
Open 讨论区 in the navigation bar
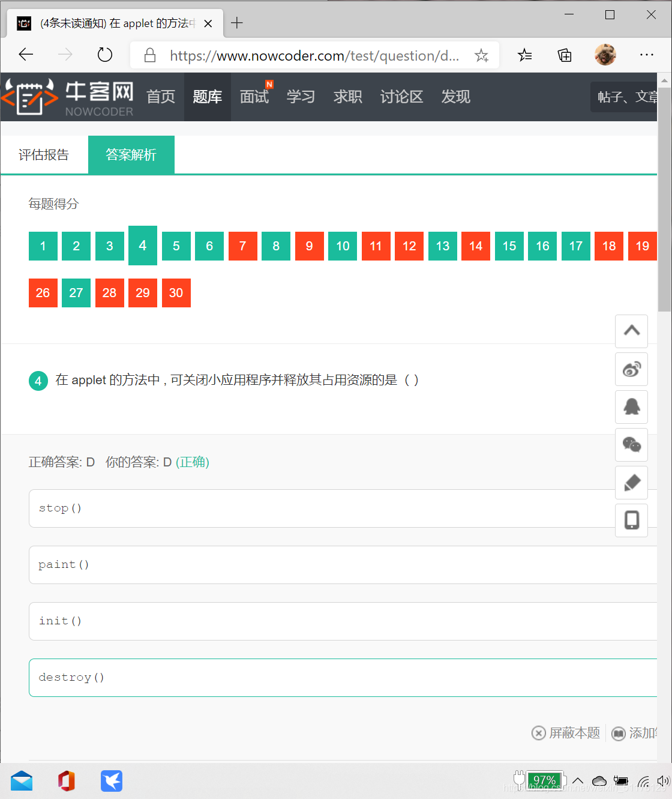tap(402, 97)
